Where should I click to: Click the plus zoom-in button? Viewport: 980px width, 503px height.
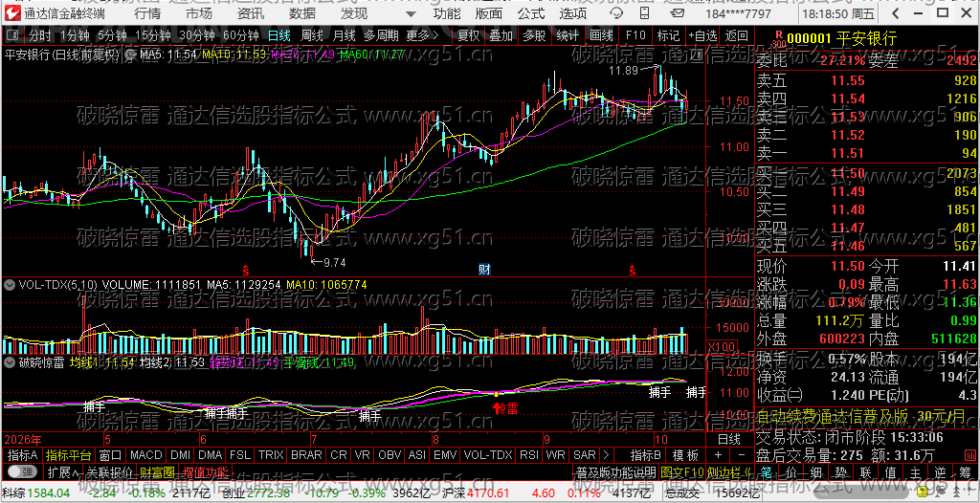coord(718,455)
